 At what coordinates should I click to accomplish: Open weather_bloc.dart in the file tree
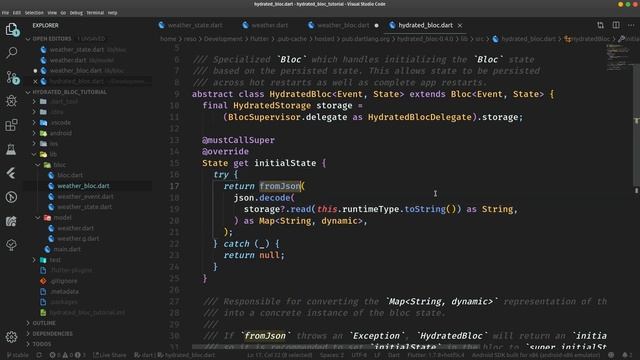tap(83, 186)
